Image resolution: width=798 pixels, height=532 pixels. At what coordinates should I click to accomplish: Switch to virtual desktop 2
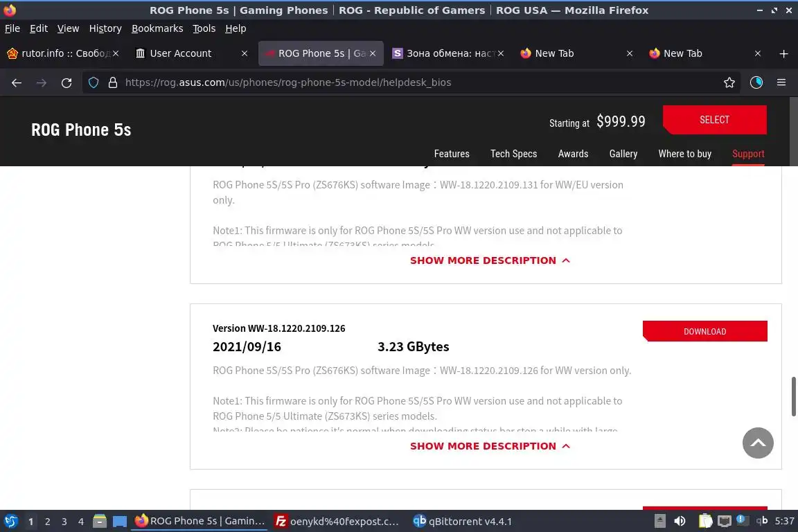point(47,522)
